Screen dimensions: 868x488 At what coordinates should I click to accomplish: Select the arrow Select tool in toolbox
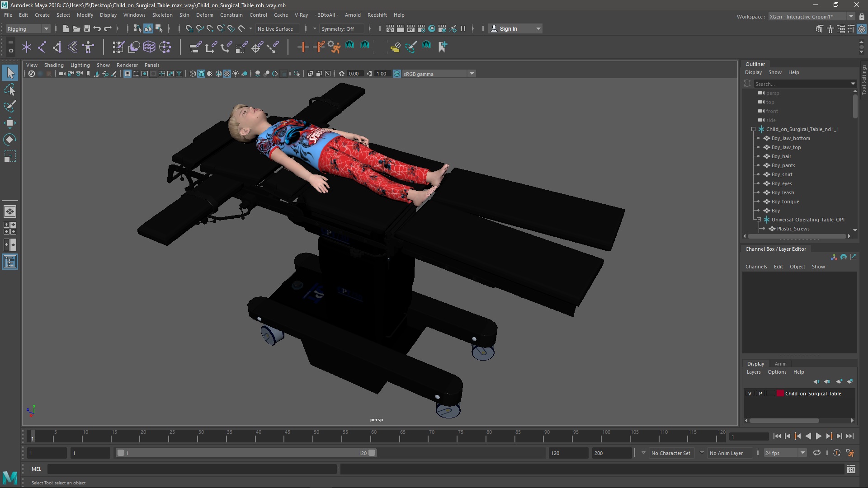tap(10, 73)
